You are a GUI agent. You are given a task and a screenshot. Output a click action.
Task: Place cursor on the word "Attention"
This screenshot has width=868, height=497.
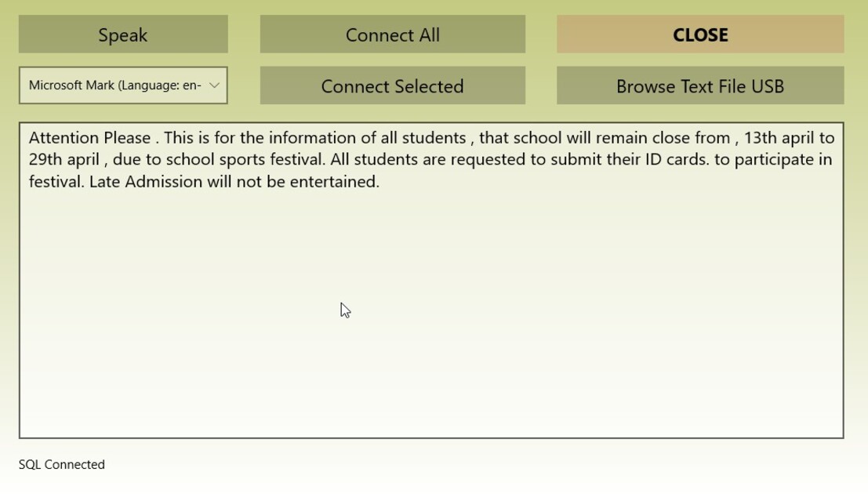click(x=64, y=138)
